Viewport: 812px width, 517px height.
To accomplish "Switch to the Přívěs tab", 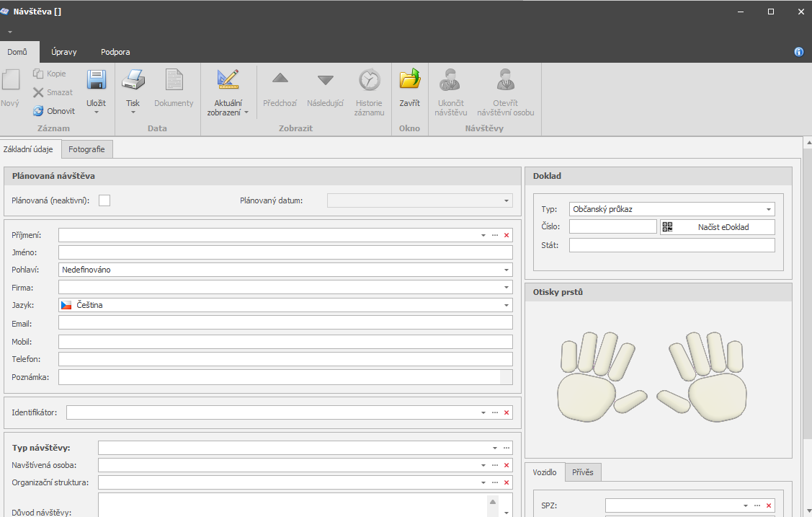I will coord(583,472).
